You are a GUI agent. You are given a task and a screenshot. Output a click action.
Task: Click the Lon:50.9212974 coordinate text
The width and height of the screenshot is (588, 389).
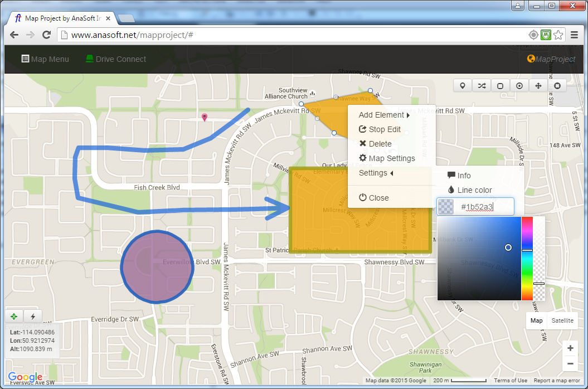32,341
